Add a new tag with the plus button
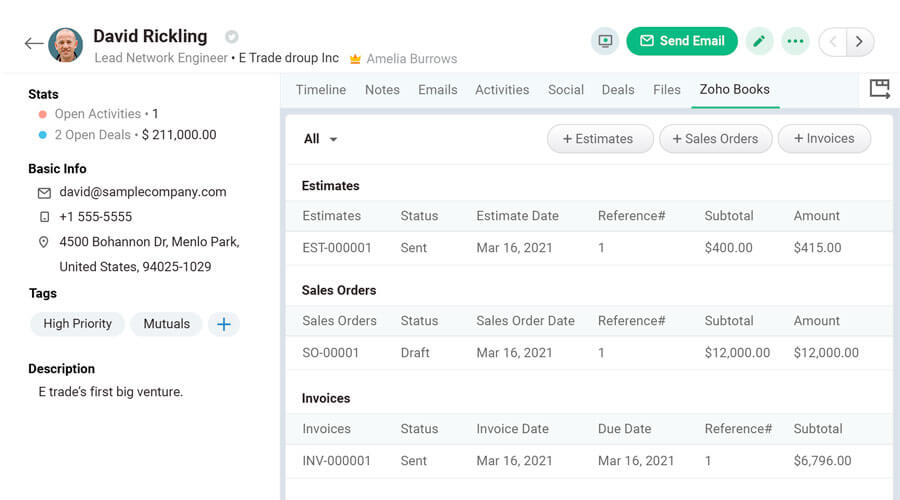This screenshot has height=500, width=900. (x=224, y=324)
